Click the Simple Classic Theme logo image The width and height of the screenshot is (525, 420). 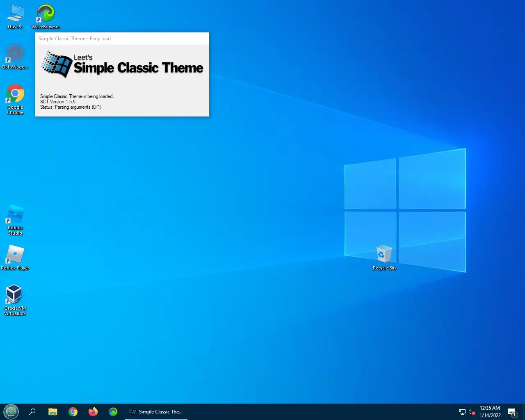click(x=122, y=65)
